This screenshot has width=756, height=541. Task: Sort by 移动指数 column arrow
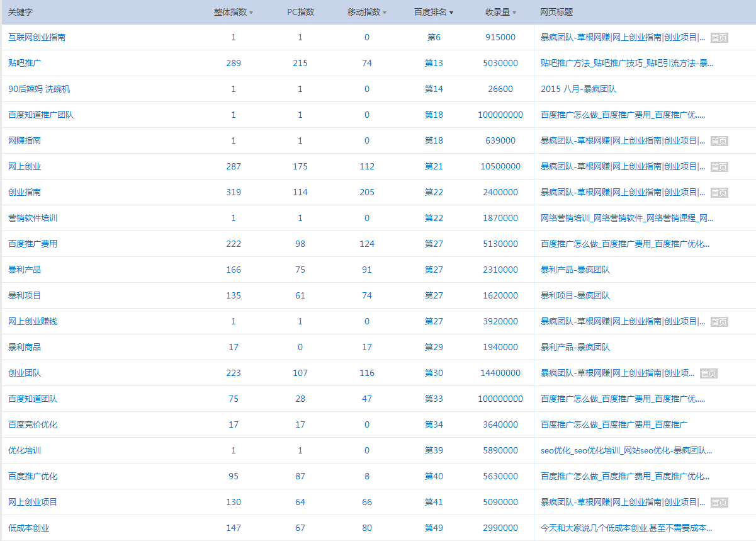pos(385,13)
